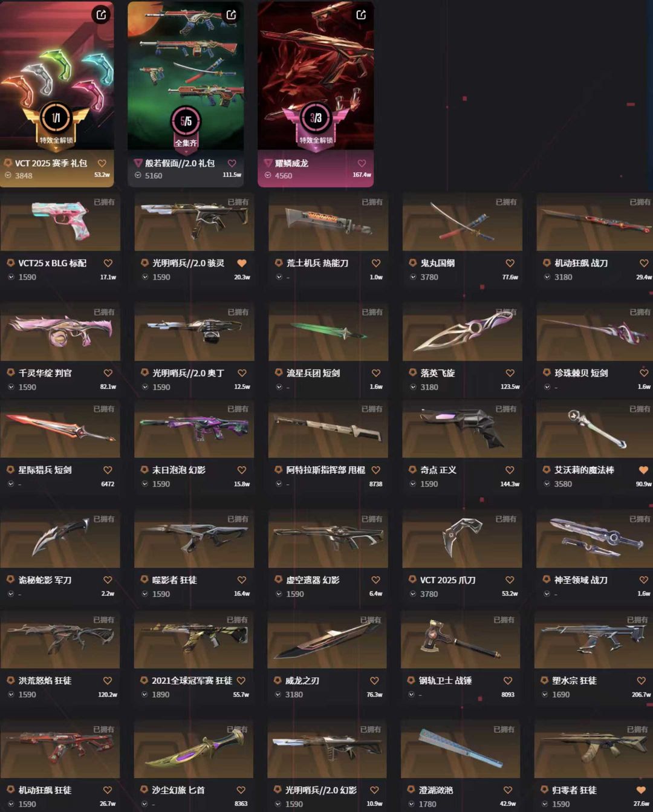Click heart icon for 威龙之刃
The image size is (653, 812).
point(374,681)
